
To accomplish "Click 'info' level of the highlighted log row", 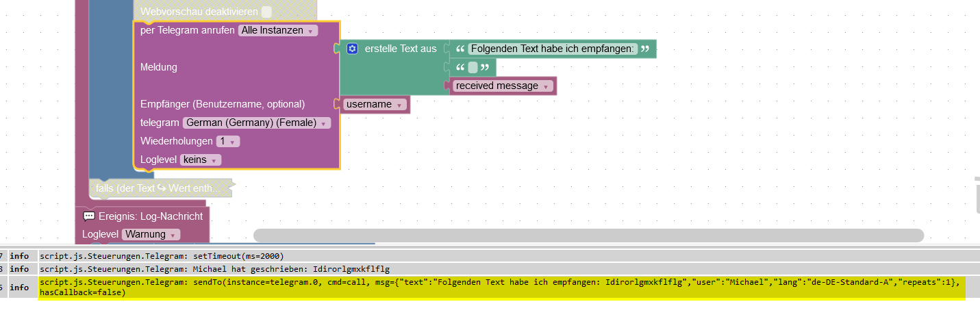I will pos(19,288).
